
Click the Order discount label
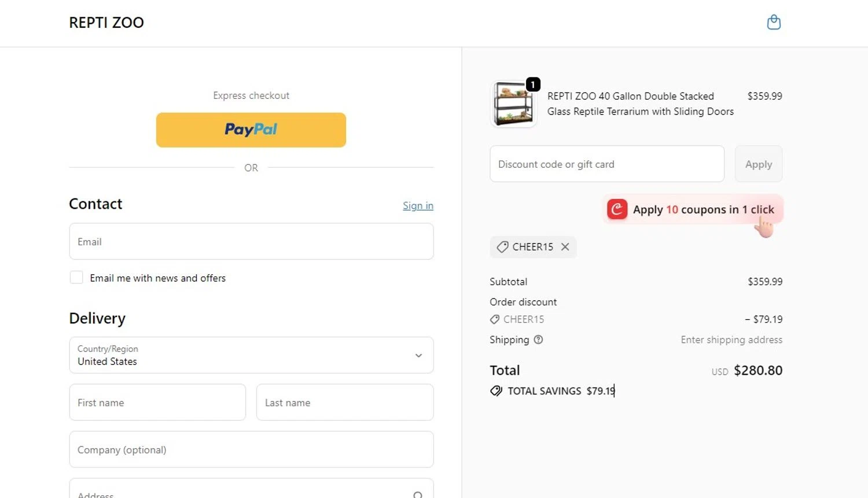(x=523, y=302)
